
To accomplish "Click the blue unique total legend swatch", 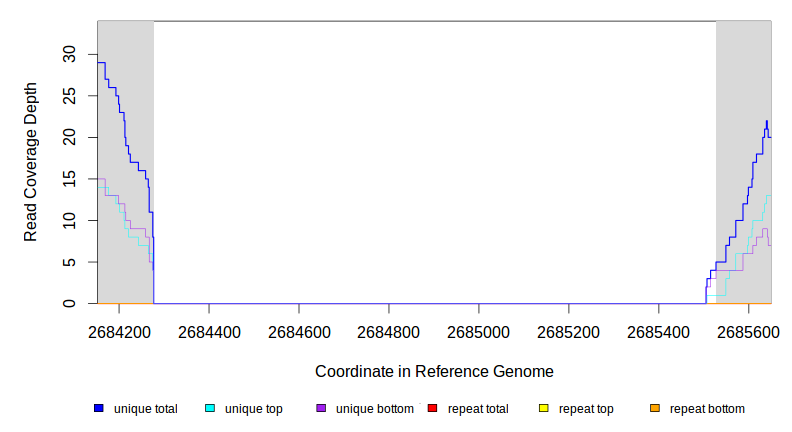I will (99, 409).
